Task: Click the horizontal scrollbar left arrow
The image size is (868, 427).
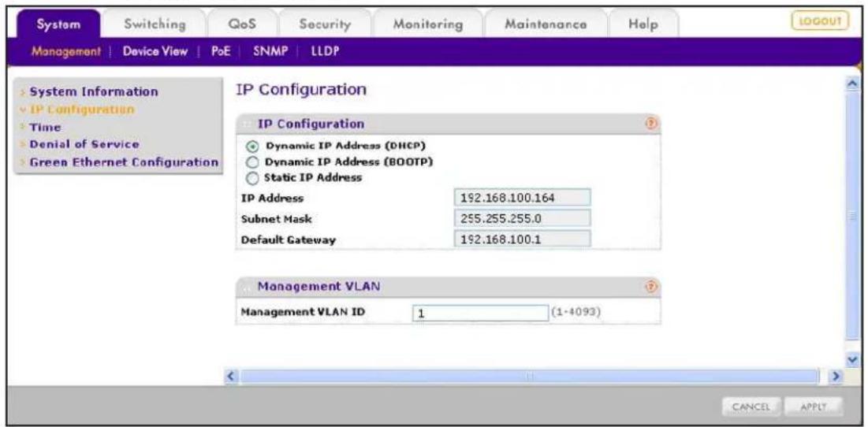Action: click(x=233, y=376)
